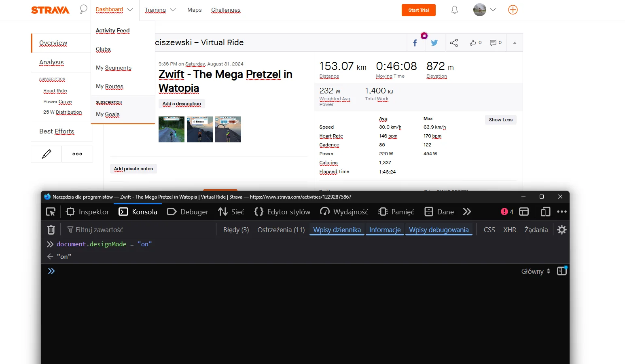This screenshot has width=625, height=364.
Task: Share activity on Twitter
Action: coord(434,43)
